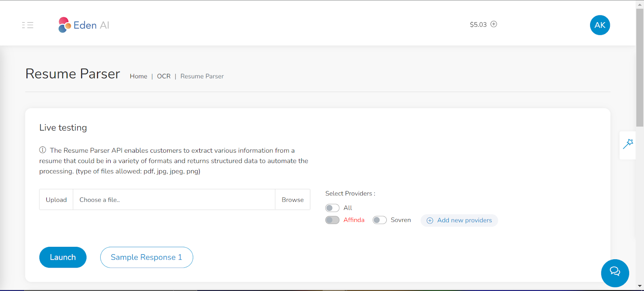The width and height of the screenshot is (644, 291).
Task: Click the magic wand side icon
Action: (628, 144)
